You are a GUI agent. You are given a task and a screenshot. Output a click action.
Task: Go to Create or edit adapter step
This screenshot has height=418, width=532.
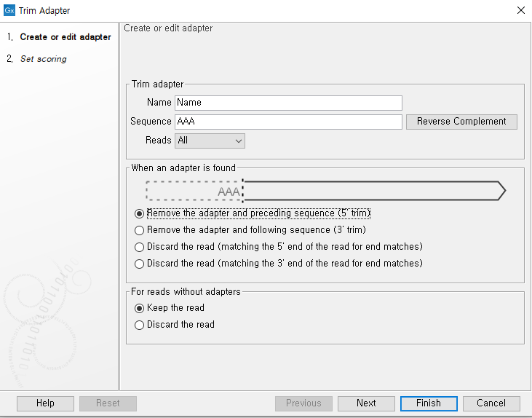[65, 36]
